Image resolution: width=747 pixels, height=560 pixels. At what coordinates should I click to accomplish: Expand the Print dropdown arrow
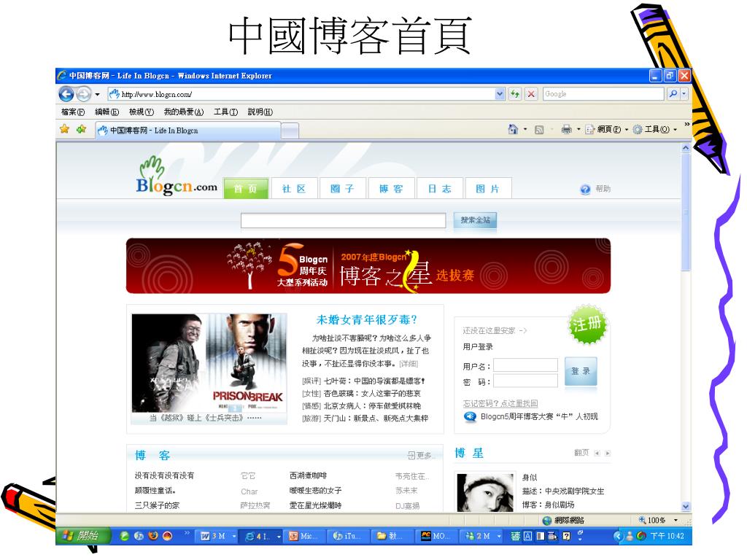pos(578,129)
